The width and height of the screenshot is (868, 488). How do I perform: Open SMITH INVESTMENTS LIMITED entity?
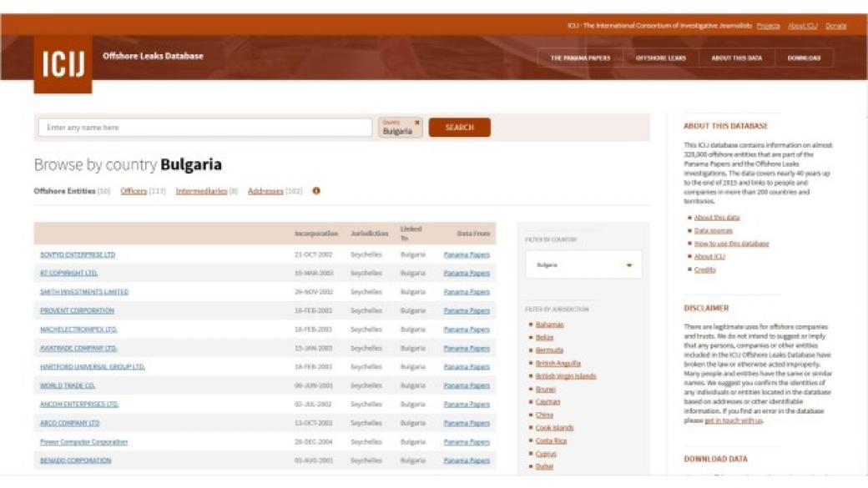coord(84,292)
